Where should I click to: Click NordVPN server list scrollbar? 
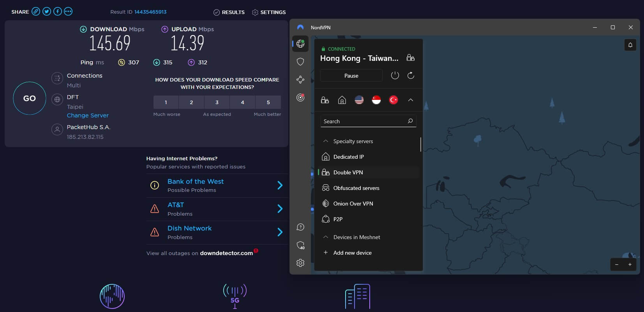[x=421, y=144]
